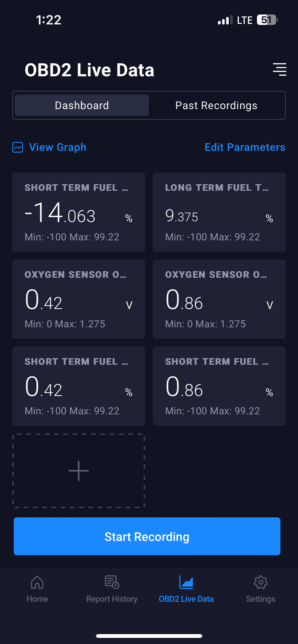Select the 0.42% Short Term Fuel card

point(79,386)
